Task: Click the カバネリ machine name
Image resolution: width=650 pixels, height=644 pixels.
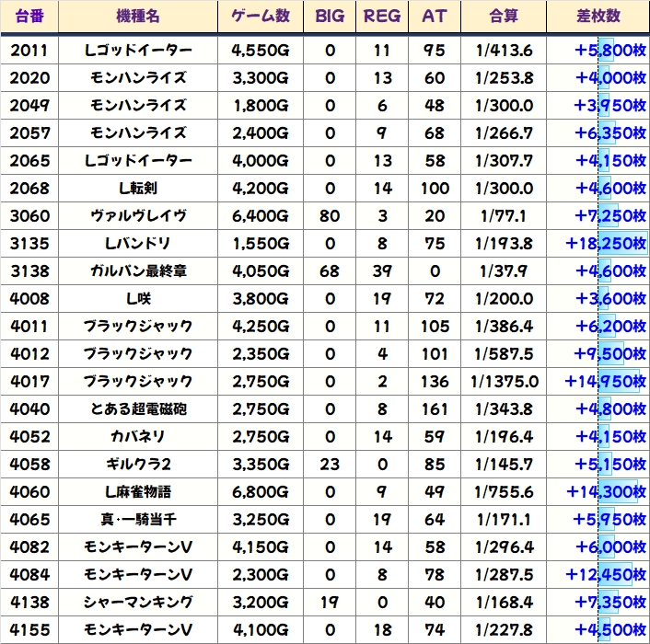Action: tap(138, 436)
